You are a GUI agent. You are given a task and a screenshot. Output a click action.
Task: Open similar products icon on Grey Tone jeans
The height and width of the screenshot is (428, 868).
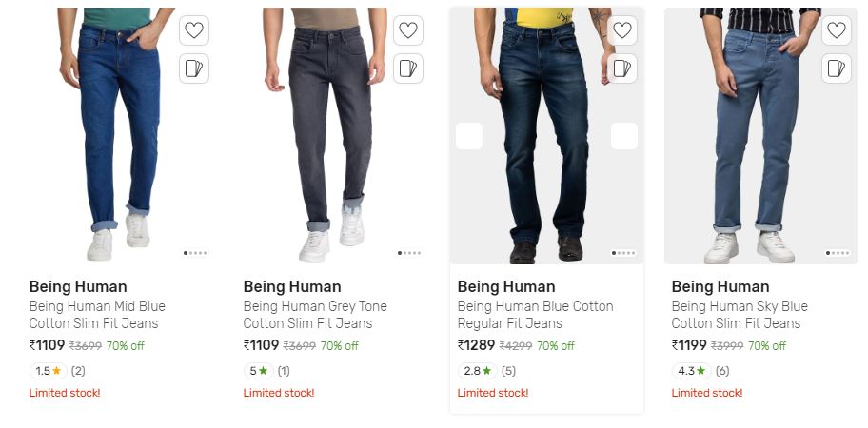pyautogui.click(x=408, y=68)
